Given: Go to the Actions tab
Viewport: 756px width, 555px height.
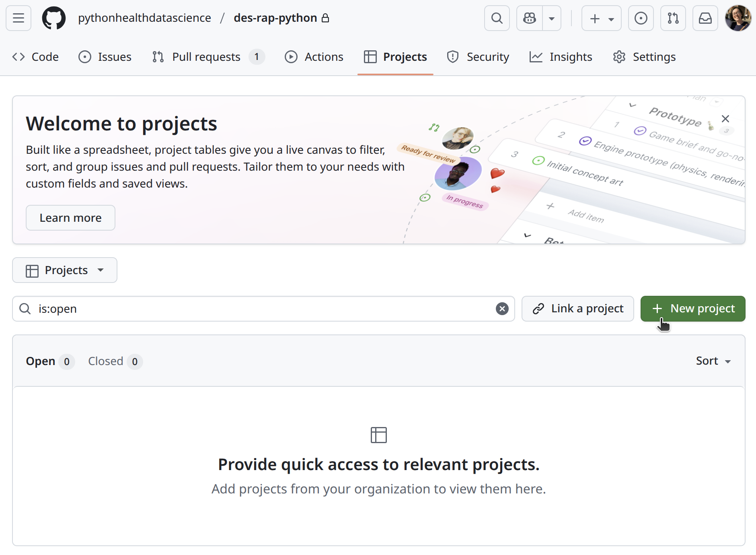Looking at the screenshot, I should (314, 57).
